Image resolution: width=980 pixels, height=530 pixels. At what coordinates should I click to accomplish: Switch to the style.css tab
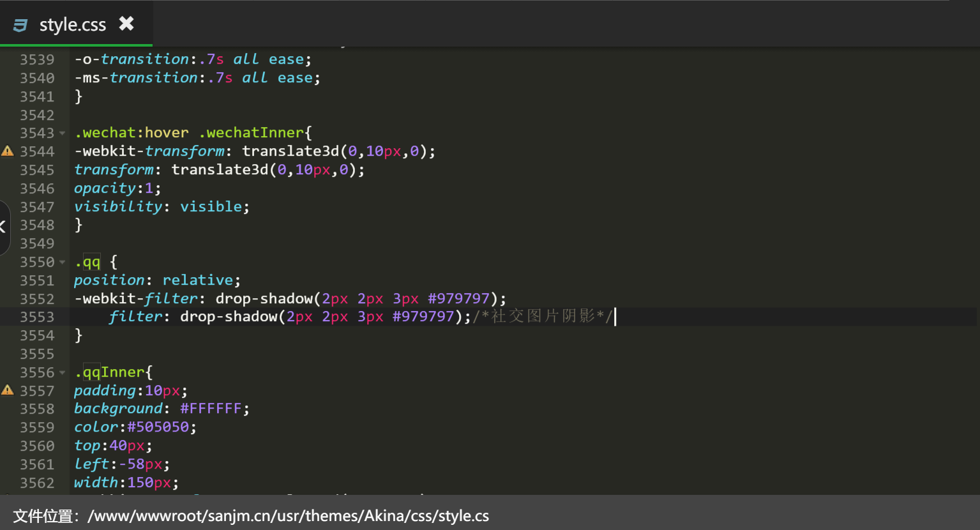(x=72, y=25)
